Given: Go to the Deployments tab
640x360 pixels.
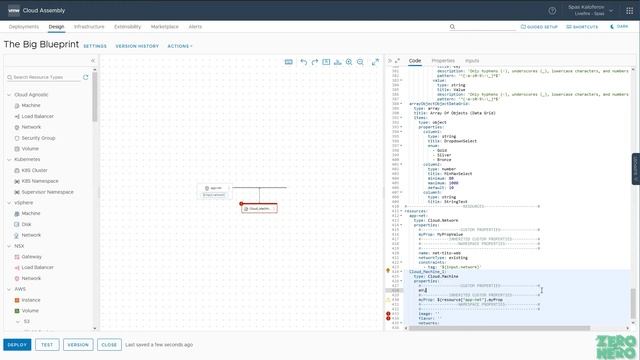Looking at the screenshot, I should (24, 27).
